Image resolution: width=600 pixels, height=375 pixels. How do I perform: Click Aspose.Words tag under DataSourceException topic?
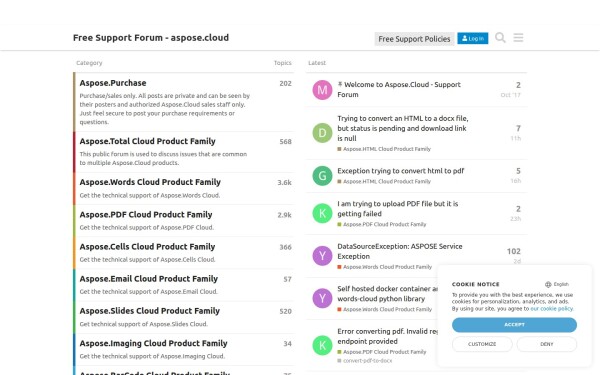385,267
